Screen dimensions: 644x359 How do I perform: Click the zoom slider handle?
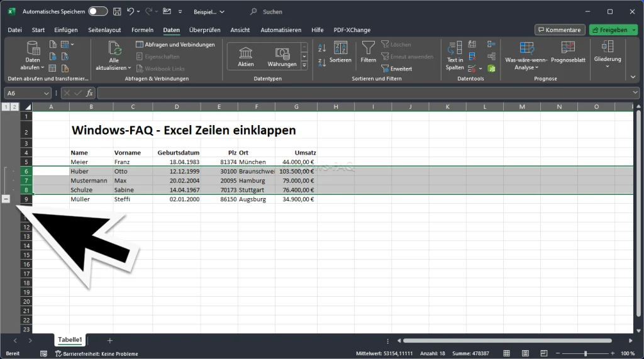(x=586, y=353)
